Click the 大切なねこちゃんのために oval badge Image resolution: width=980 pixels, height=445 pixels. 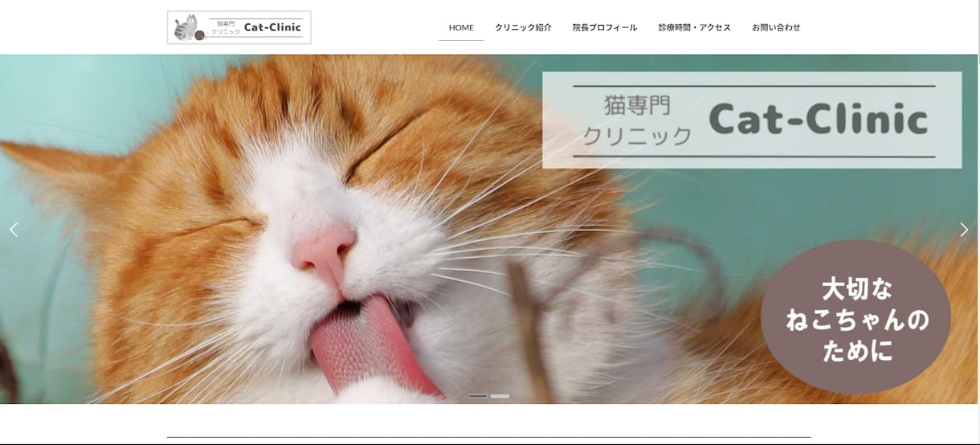855,317
